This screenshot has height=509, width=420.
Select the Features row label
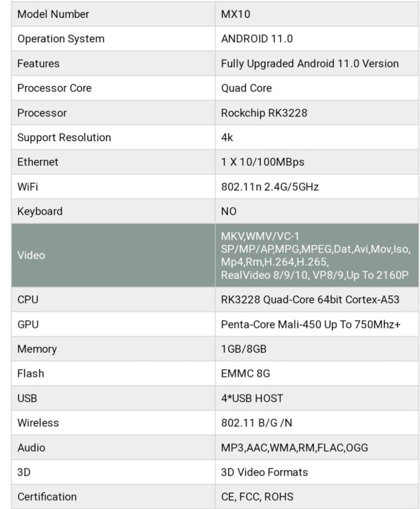coord(38,63)
